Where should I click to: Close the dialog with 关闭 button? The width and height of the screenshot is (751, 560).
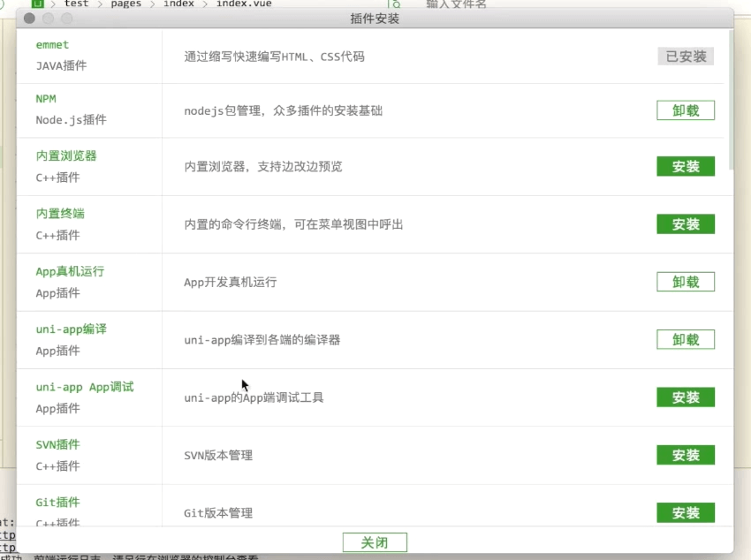375,542
